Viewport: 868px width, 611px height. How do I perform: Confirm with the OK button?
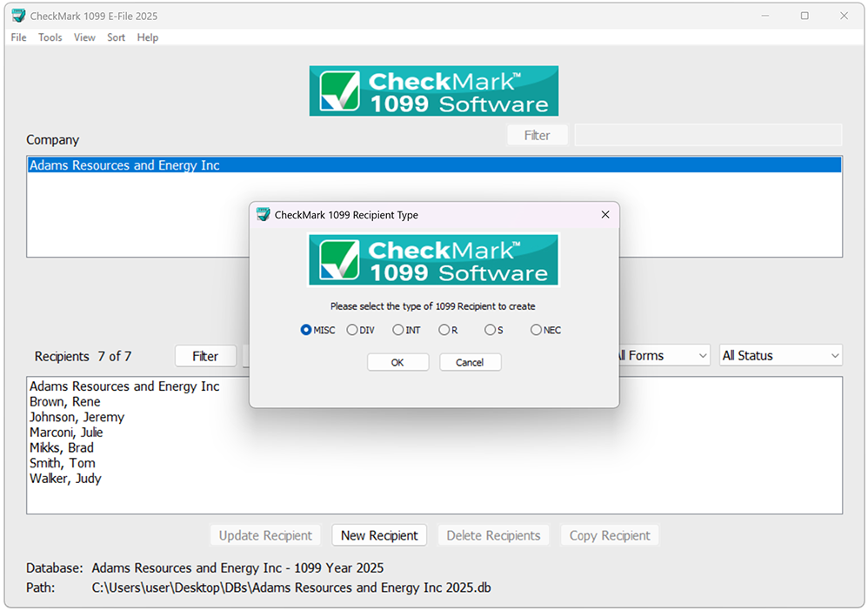click(397, 362)
